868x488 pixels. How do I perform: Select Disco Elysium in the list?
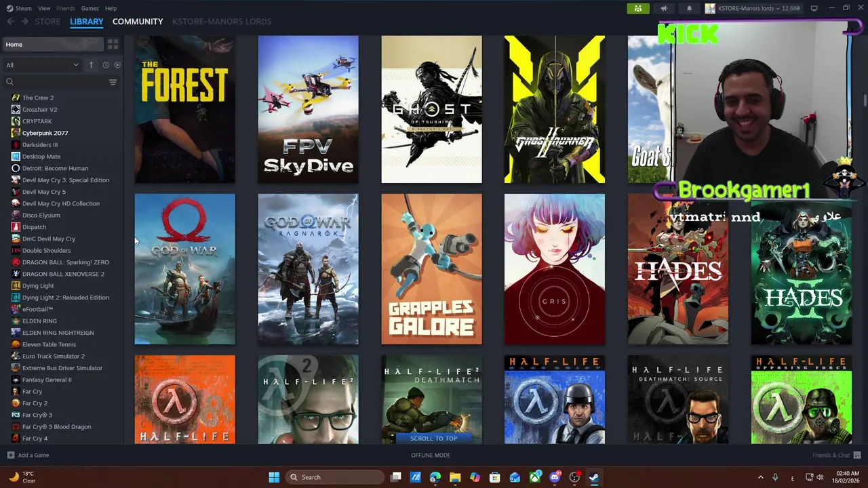point(41,215)
